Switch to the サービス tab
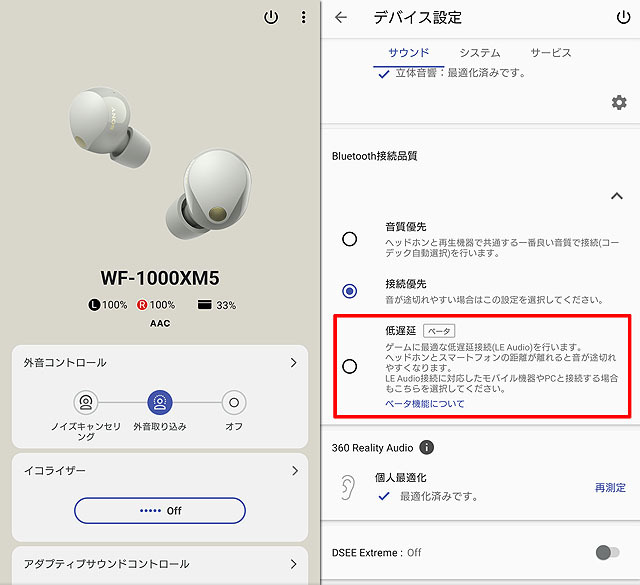Image resolution: width=640 pixels, height=585 pixels. (551, 53)
